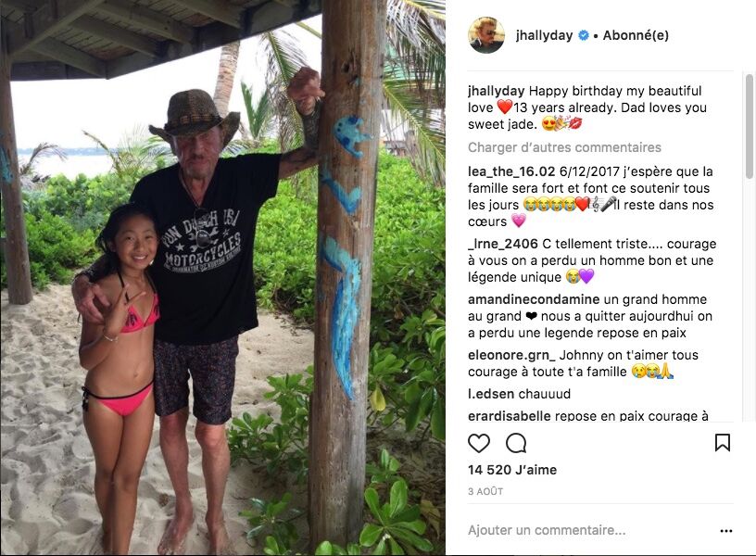The image size is (756, 556).
Task: Click the comments scrollbar thumb
Action: [749, 126]
